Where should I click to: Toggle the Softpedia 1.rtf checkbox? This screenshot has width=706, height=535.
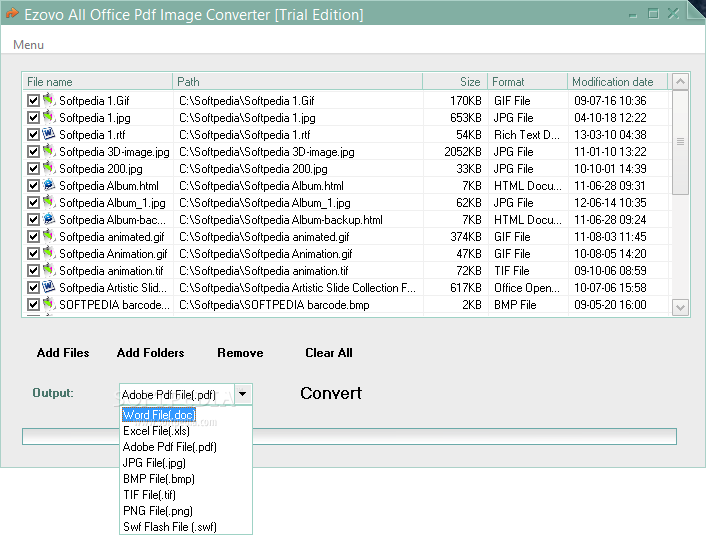click(x=33, y=135)
